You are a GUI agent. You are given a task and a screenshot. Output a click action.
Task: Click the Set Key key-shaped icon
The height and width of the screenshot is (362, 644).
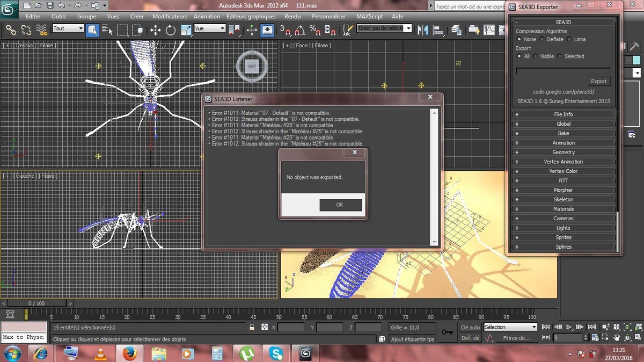447,332
